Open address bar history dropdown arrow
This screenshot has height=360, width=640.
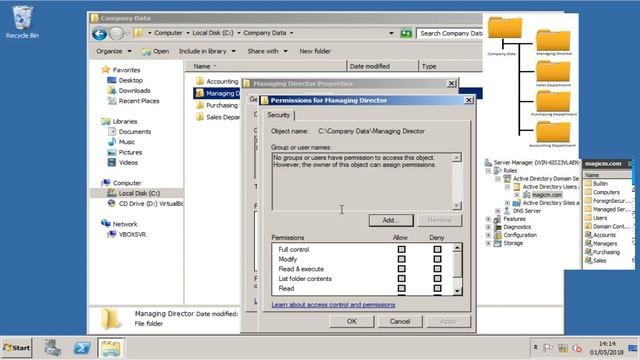click(391, 33)
